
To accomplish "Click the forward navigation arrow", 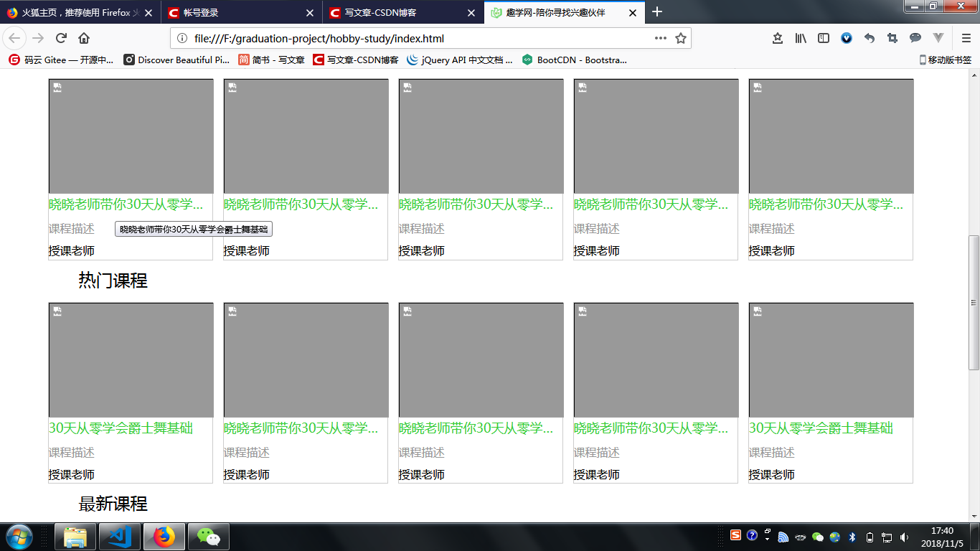I will pyautogui.click(x=38, y=38).
